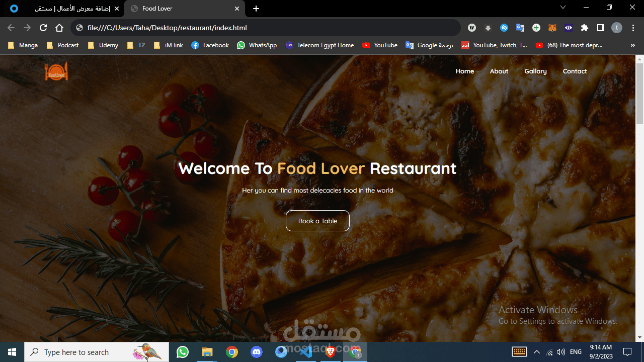The height and width of the screenshot is (362, 644).
Task: Open Visual Studio Code from the taskbar
Action: 306,352
